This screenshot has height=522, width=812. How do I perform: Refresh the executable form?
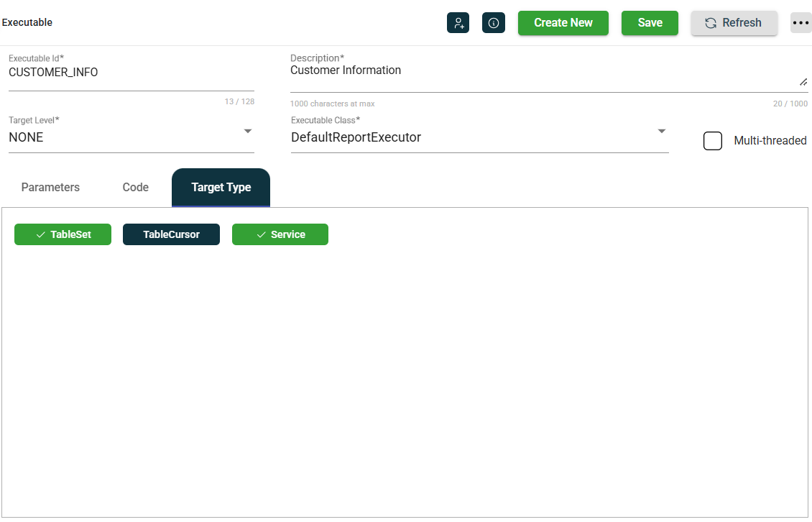[734, 23]
